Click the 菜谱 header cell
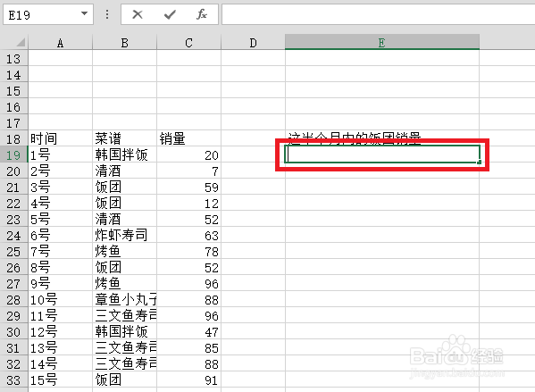Image resolution: width=535 pixels, height=392 pixels. click(124, 139)
